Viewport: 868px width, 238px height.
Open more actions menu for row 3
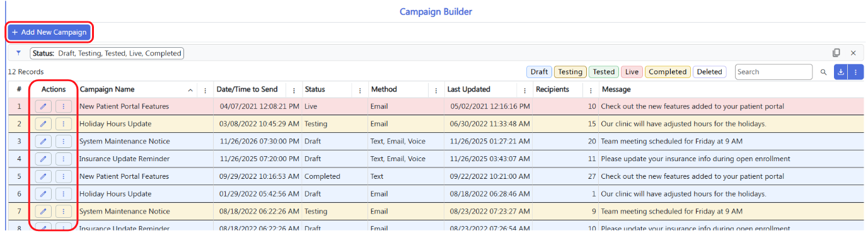pos(63,142)
